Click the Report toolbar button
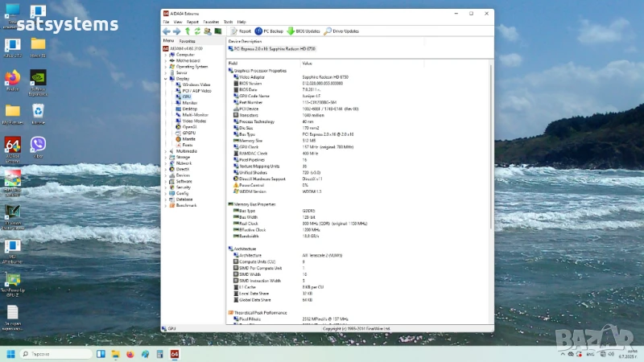 [241, 31]
